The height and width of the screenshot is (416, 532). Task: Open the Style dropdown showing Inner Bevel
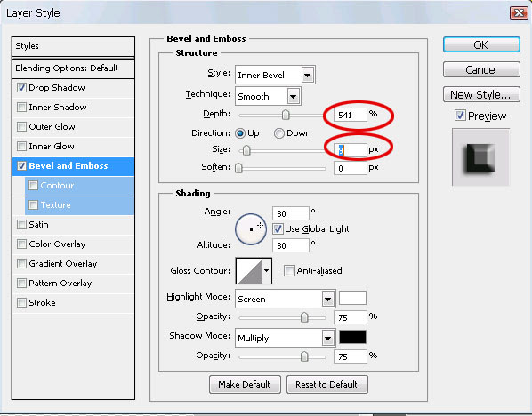click(x=275, y=75)
